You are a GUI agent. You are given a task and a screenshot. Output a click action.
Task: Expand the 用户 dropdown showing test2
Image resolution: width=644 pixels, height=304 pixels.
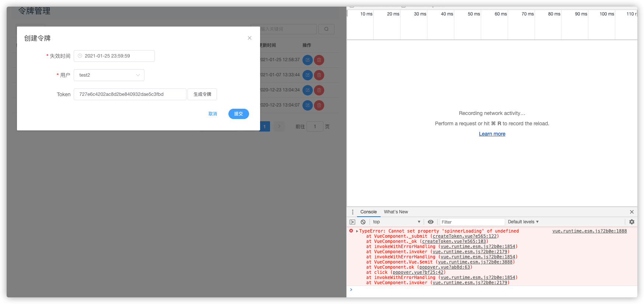109,75
